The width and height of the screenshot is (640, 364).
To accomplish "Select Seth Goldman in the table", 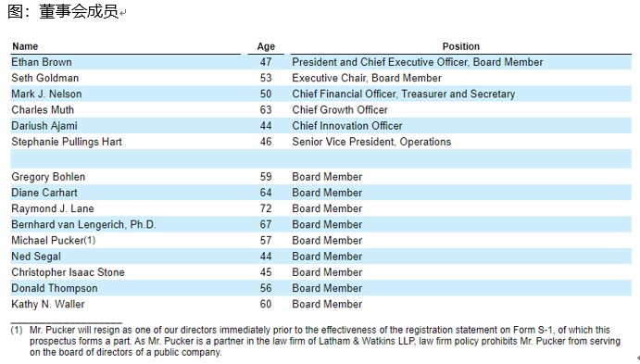I will tap(44, 78).
